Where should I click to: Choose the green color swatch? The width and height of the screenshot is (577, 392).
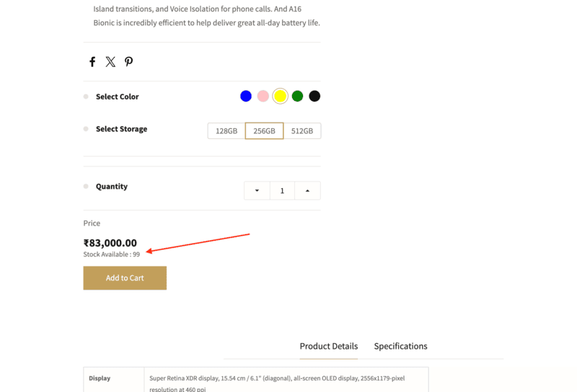point(297,96)
